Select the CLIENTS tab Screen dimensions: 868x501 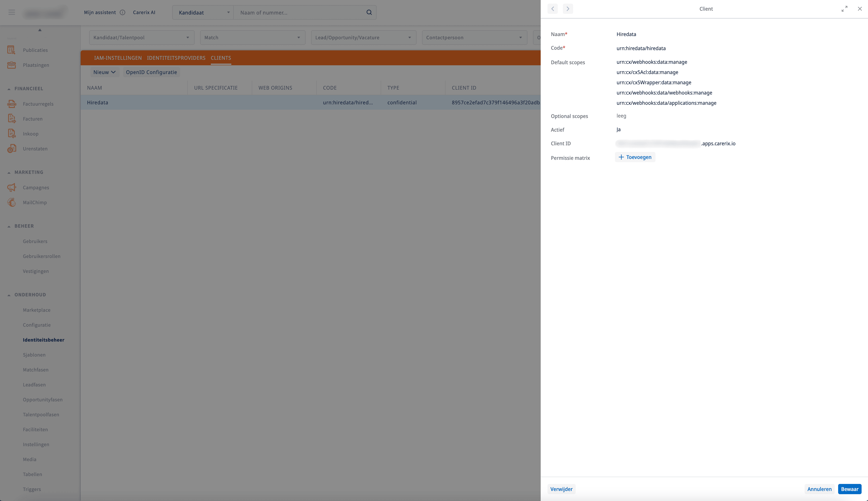coord(221,58)
